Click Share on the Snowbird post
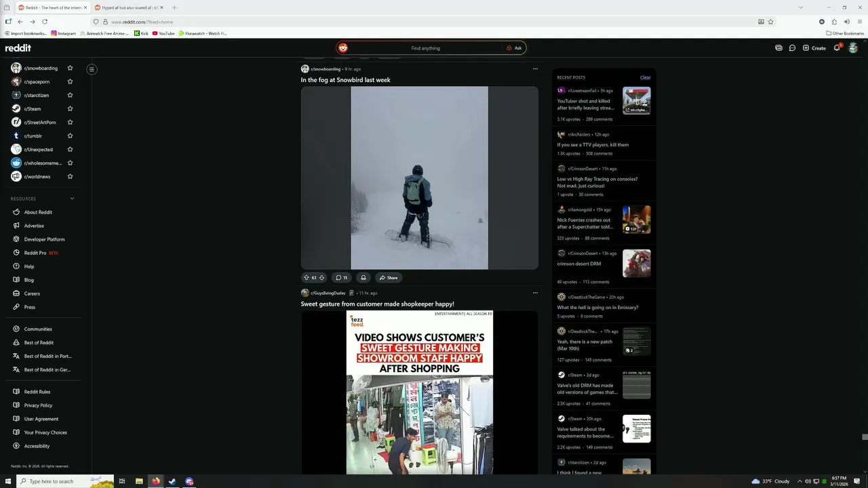This screenshot has height=488, width=868. click(389, 277)
